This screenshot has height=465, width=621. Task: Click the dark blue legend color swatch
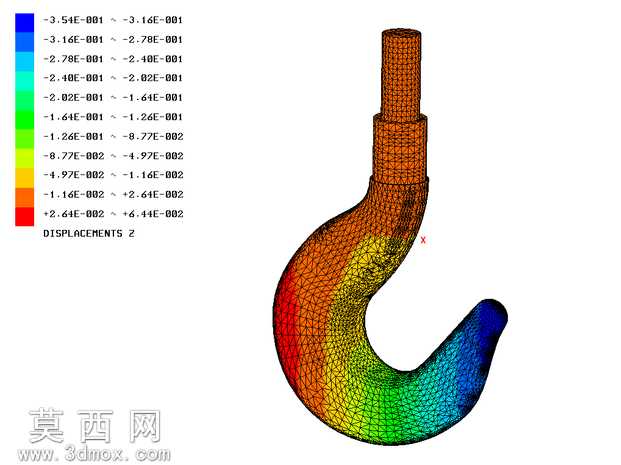25,22
